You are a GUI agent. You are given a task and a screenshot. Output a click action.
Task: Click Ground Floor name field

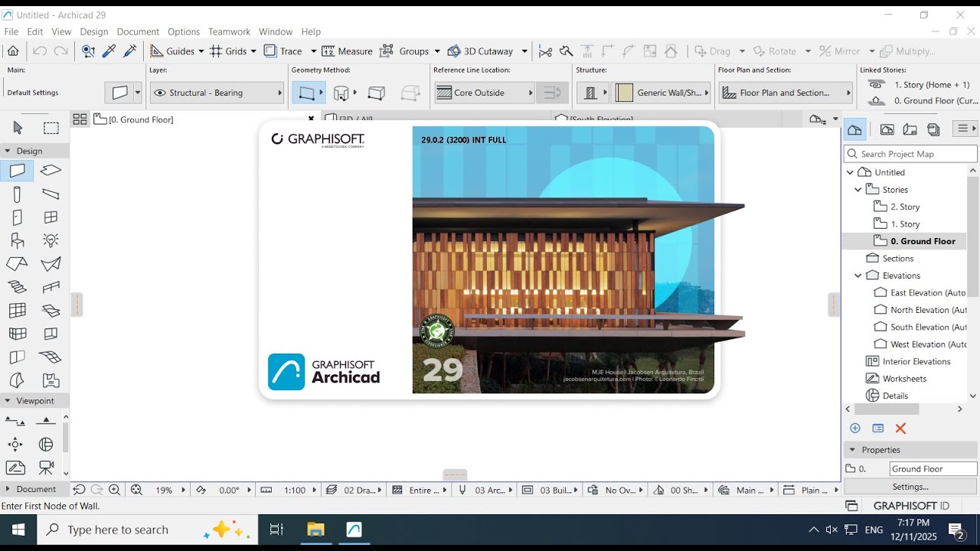tap(933, 469)
